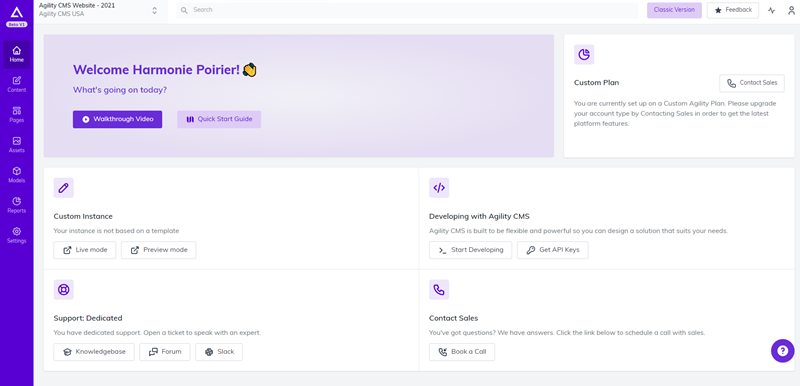Viewport: 800px width, 386px height.
Task: Click the Contact Sales phone icon tile
Action: (x=439, y=290)
